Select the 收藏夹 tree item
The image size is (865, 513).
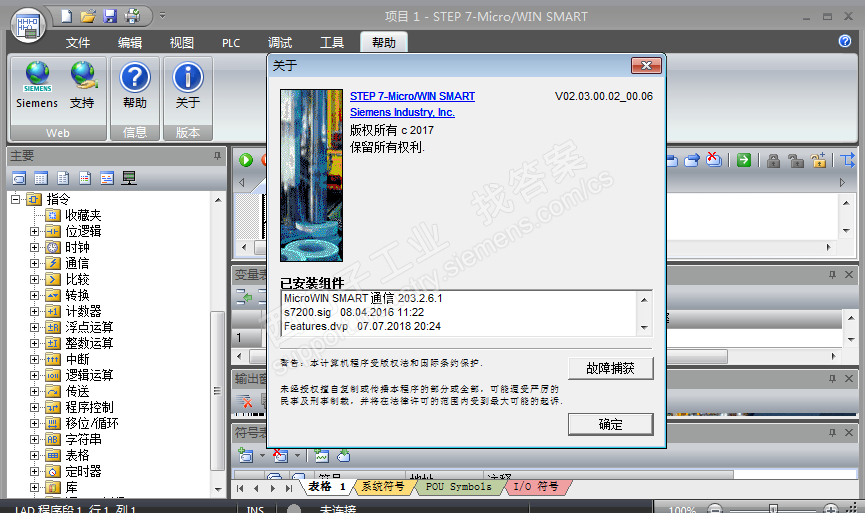coord(83,215)
